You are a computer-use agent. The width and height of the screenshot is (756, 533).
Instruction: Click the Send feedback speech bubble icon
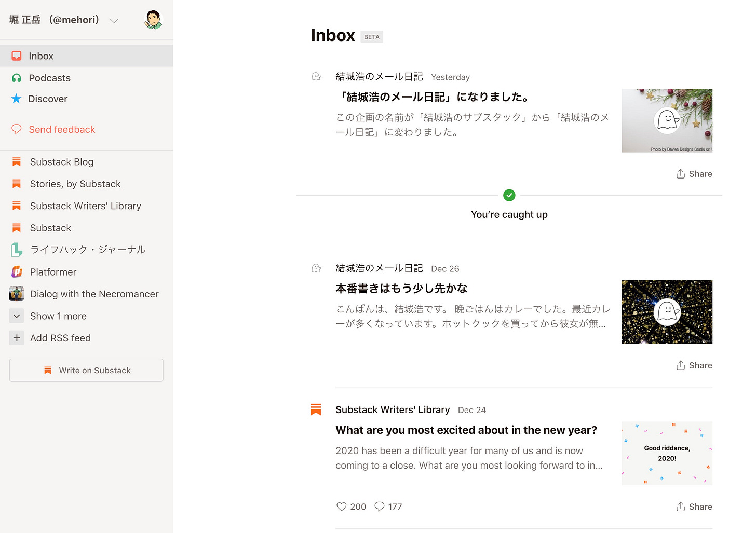click(17, 129)
